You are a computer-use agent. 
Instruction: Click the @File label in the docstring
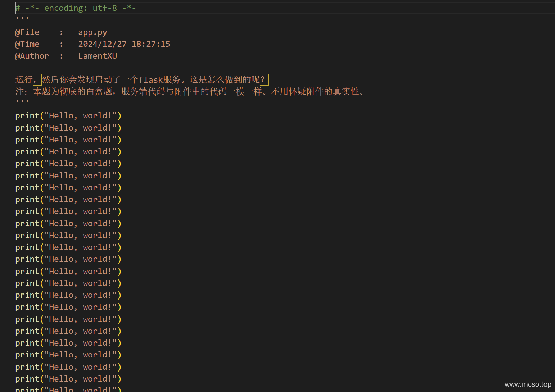pos(27,32)
